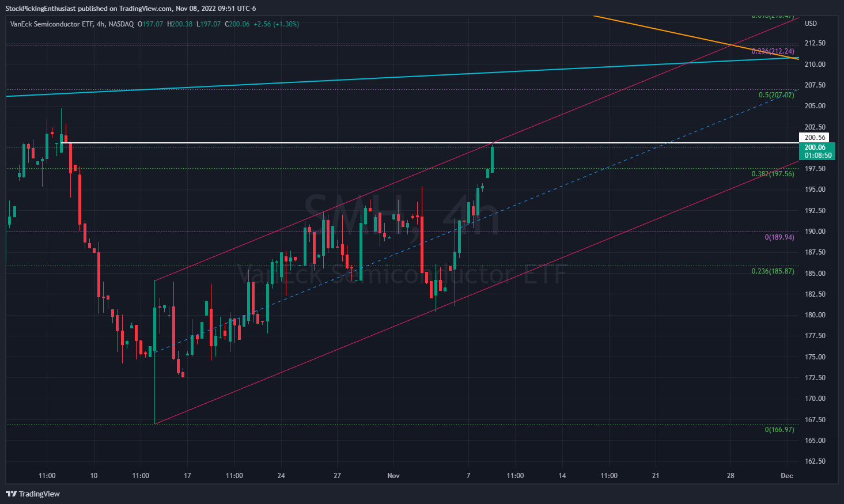Click the Dec label on time axis
Image resolution: width=844 pixels, height=504 pixels.
787,476
